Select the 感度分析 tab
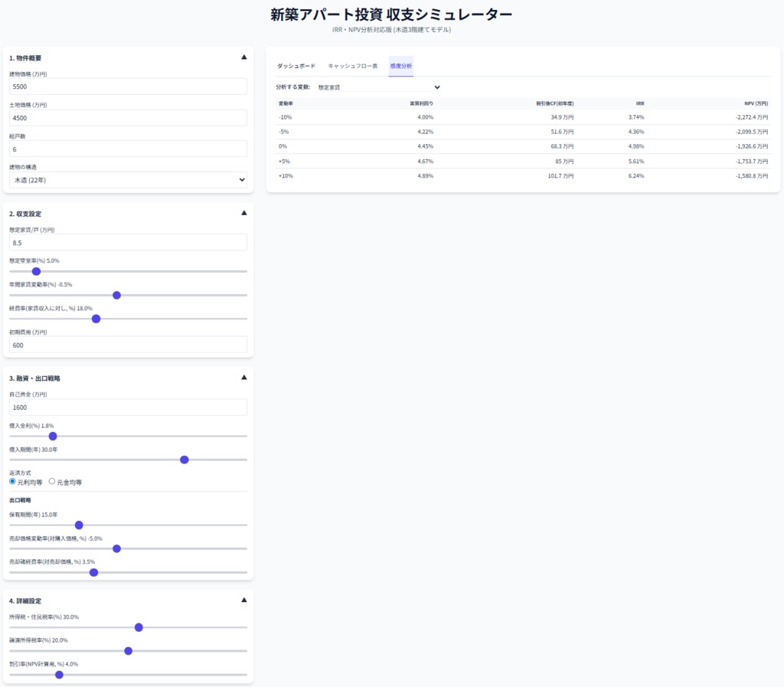The image size is (784, 687). coord(400,66)
